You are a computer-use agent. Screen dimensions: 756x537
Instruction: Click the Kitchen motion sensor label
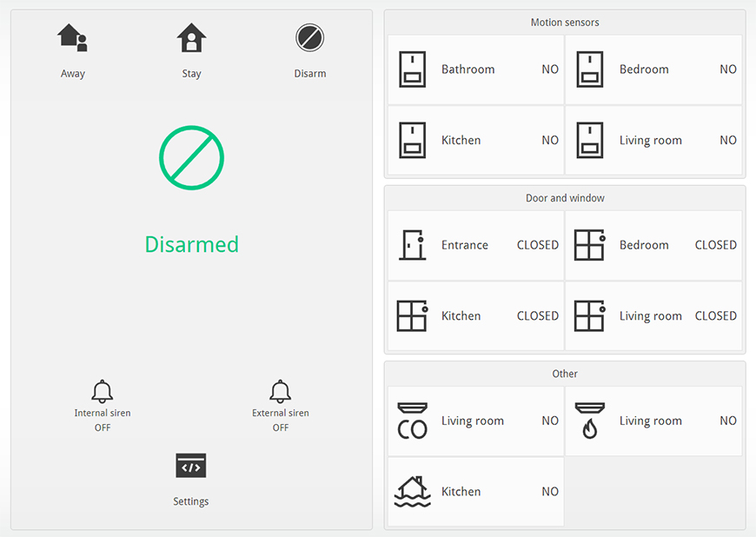tap(461, 141)
